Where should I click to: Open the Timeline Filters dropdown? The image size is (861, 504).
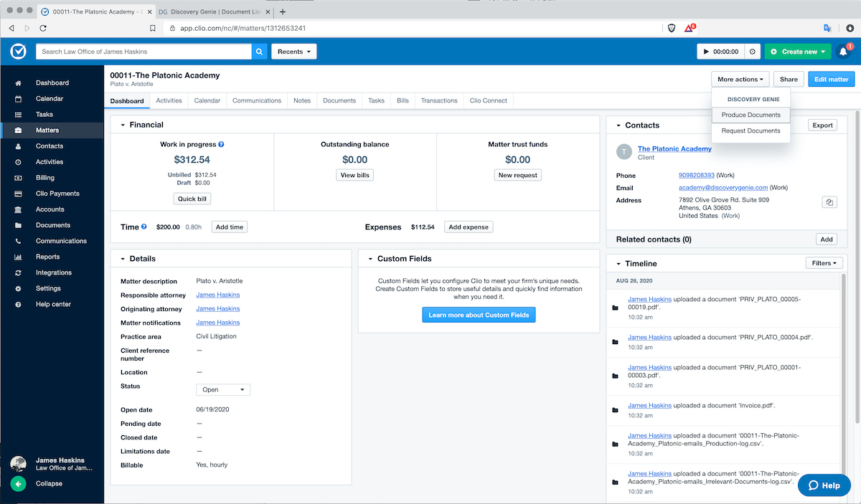pos(824,263)
